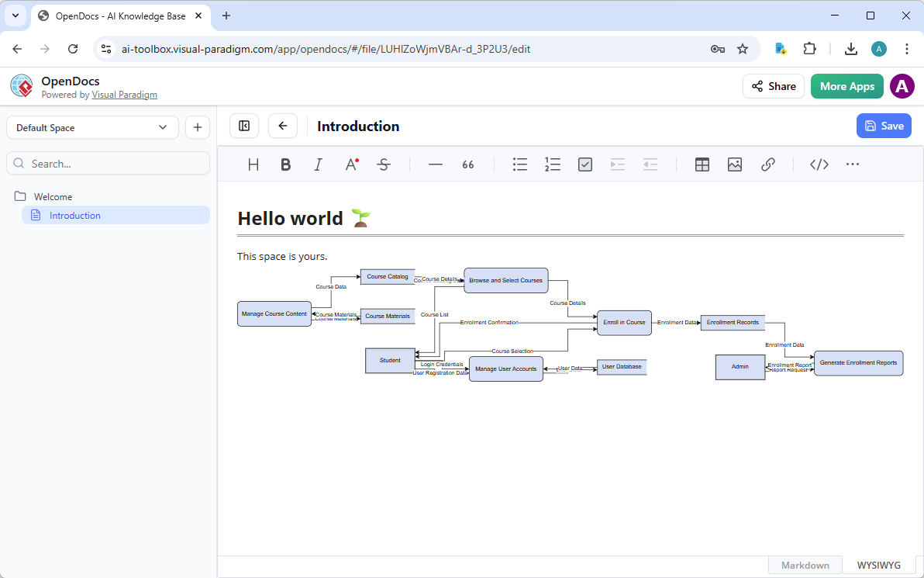Insert a checklist item
This screenshot has width=924, height=578.
584,164
